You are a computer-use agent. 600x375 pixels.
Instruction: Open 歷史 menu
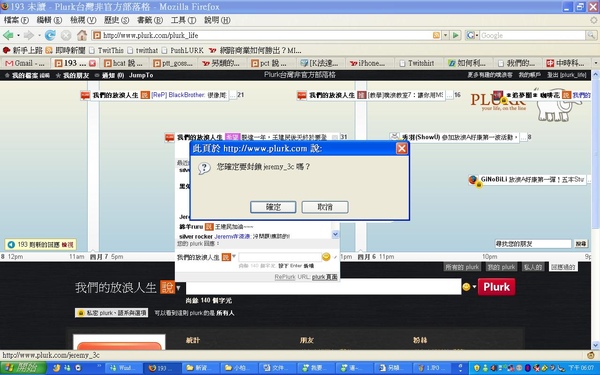(x=116, y=20)
